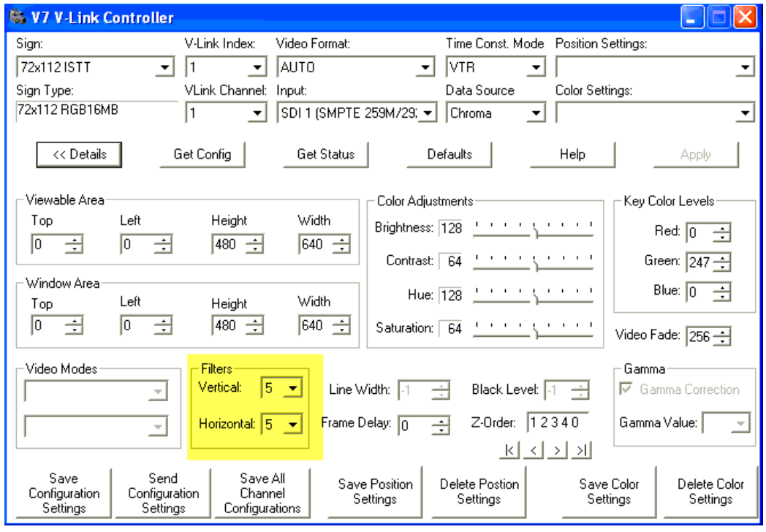This screenshot has width=766, height=532.
Task: Click Send Configuration Settings button
Action: click(163, 493)
